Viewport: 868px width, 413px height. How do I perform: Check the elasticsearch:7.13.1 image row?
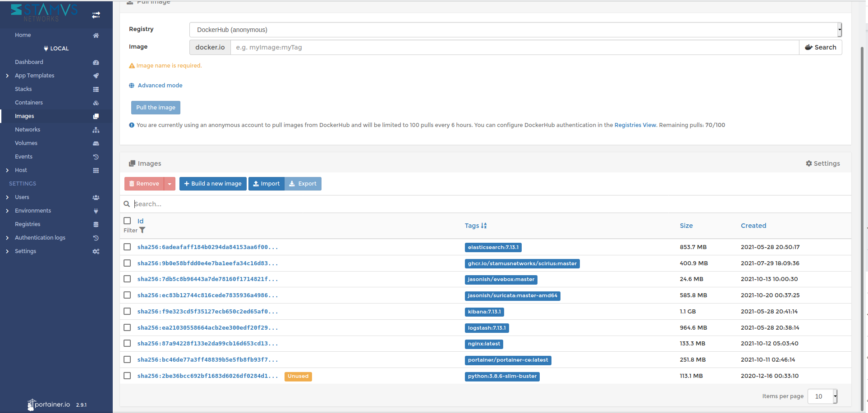pyautogui.click(x=127, y=247)
